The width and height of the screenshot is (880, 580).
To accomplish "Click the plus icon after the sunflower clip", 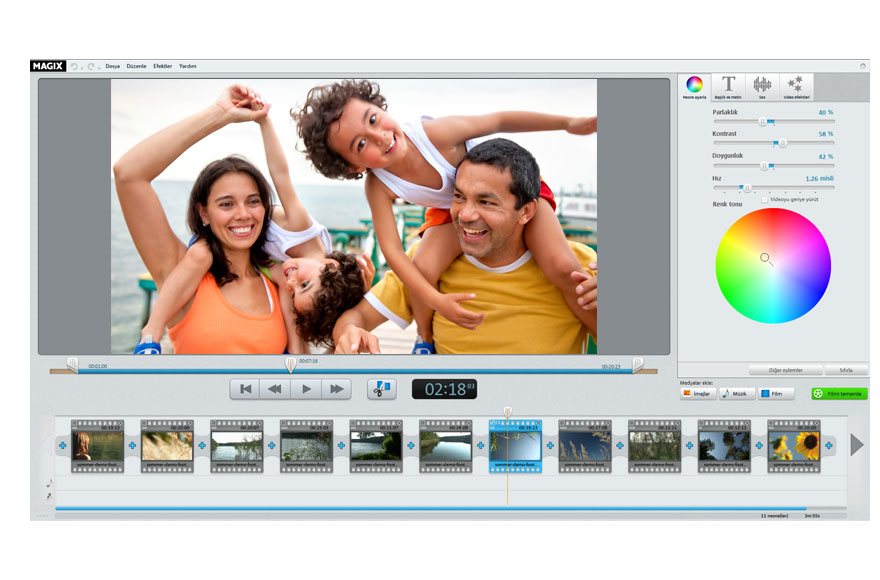I will (x=828, y=445).
